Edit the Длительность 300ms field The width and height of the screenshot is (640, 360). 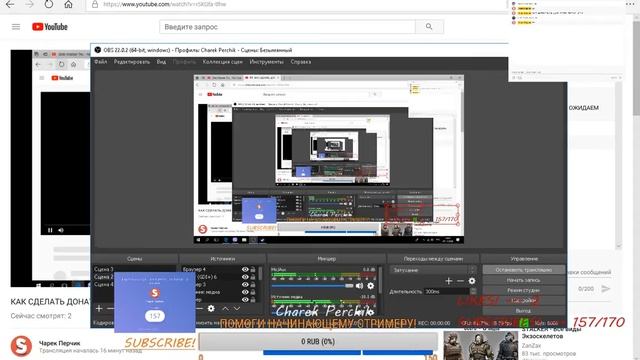pyautogui.click(x=447, y=291)
